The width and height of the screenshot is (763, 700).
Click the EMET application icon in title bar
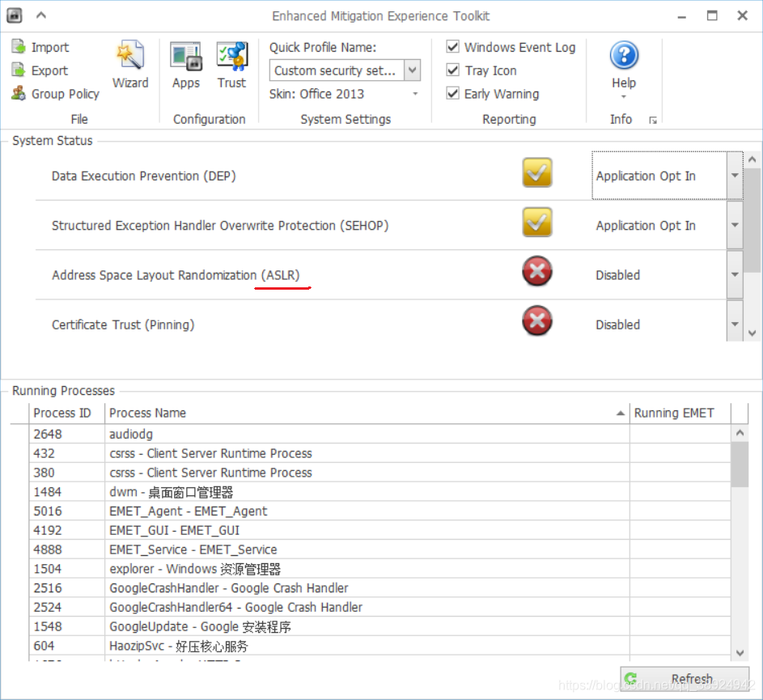point(14,15)
